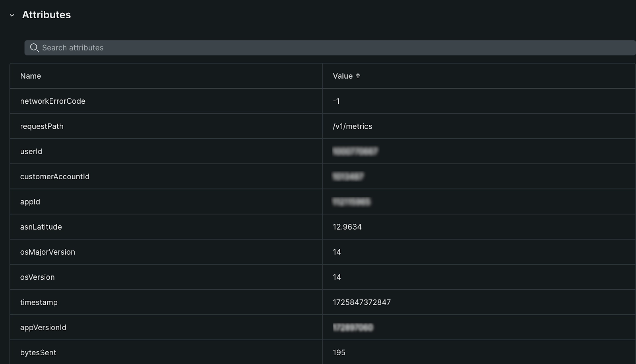Click the ascending sort arrow beside Value
Viewport: 636px width, 364px height.
pyautogui.click(x=358, y=76)
